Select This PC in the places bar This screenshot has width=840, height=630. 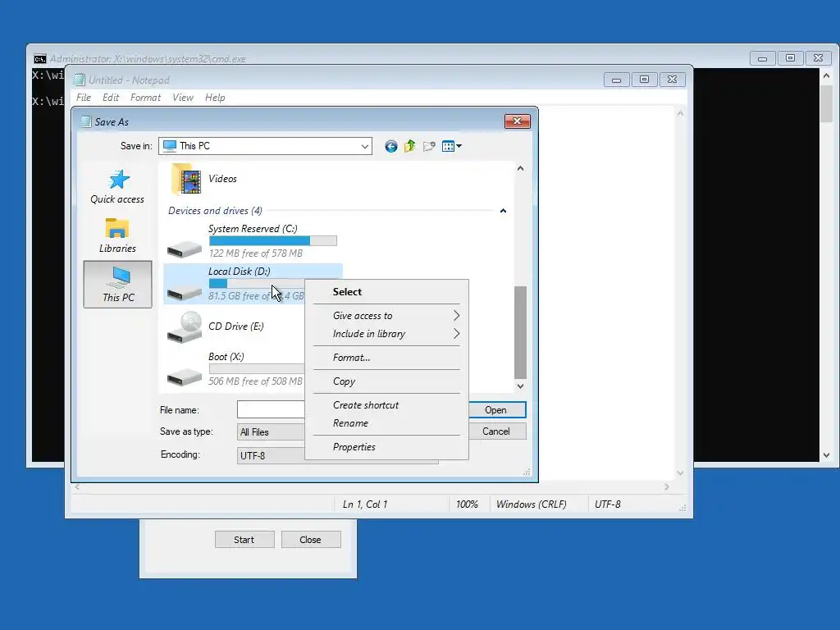[118, 285]
